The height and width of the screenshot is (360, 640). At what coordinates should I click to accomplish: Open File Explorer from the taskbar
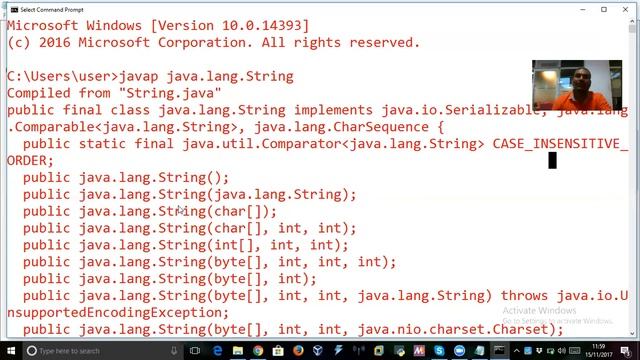[238, 351]
